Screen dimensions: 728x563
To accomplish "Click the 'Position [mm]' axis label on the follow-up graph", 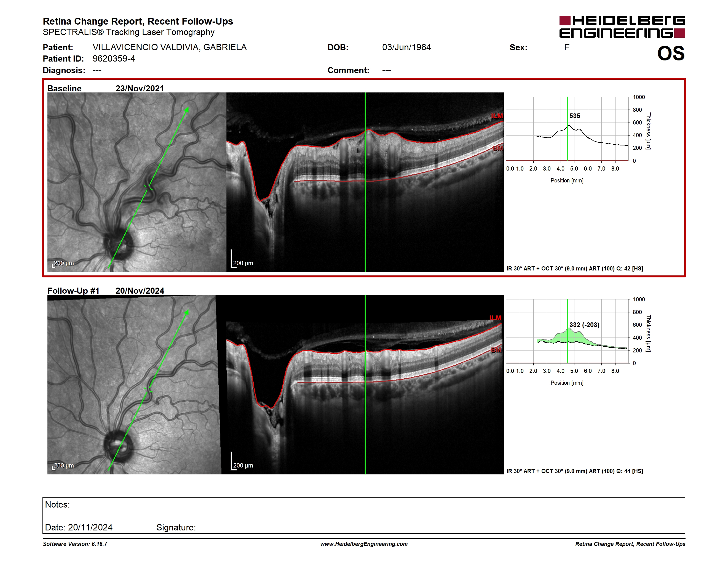I will pos(567,383).
